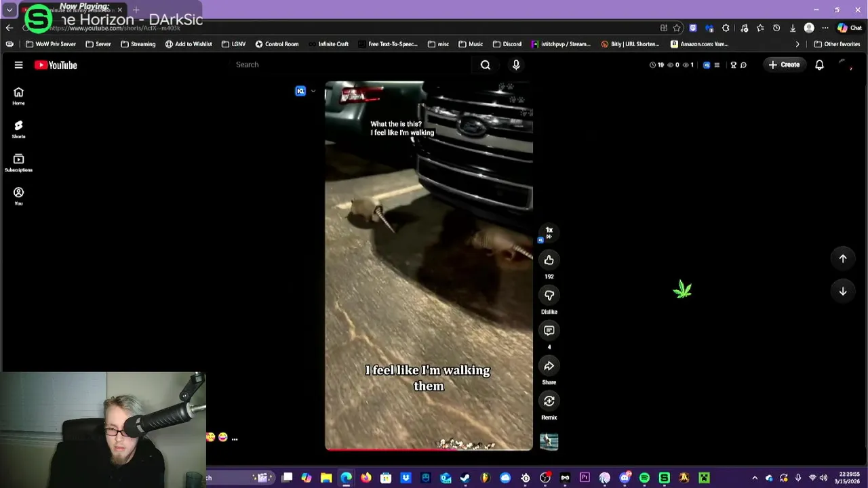Open the vidIQ list menu in header
Screen dimensions: 868x488
pos(717,65)
